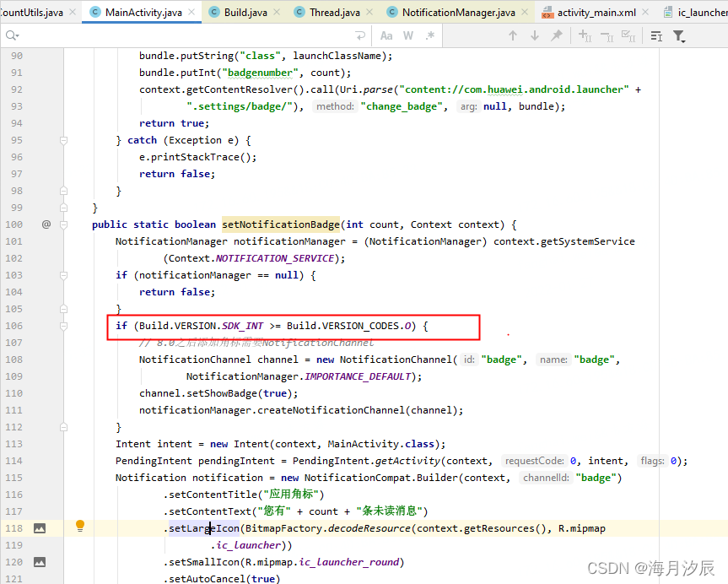
Task: Focus the find-in-file search field
Action: point(186,35)
